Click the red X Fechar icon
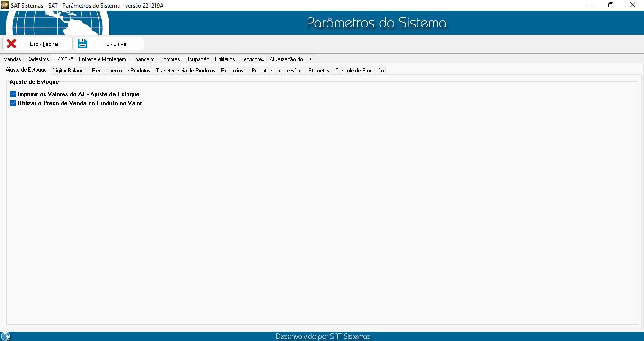The width and height of the screenshot is (644, 341). [11, 44]
